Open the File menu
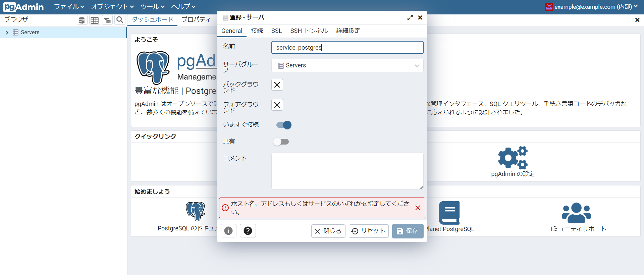This screenshot has height=275, width=644. (69, 7)
